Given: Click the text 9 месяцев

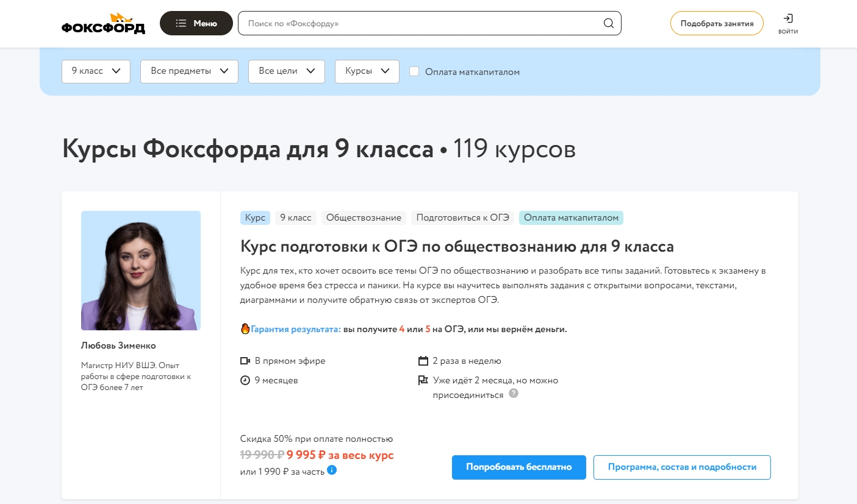Looking at the screenshot, I should click(276, 380).
